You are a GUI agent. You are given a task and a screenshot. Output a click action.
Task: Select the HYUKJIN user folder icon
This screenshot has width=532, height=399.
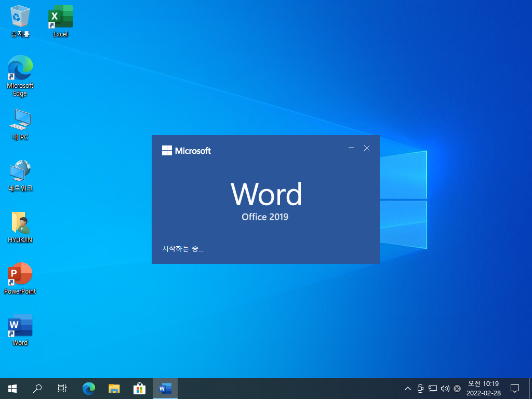coord(20,228)
